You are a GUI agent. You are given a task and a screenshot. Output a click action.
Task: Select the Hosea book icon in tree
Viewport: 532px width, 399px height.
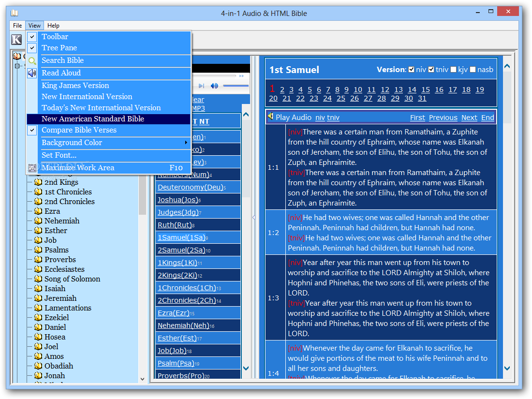[x=38, y=337]
